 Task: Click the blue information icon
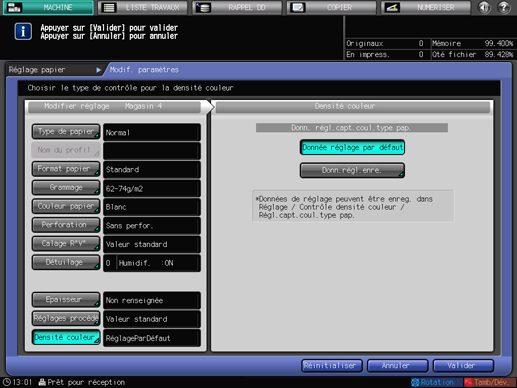point(23,31)
